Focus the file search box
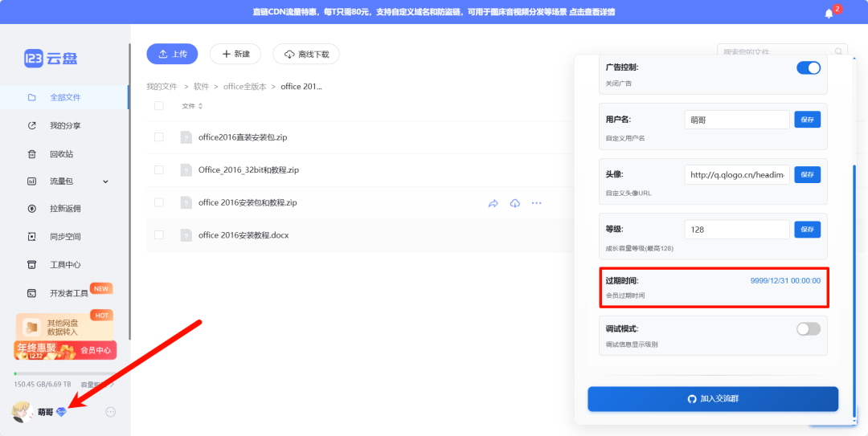The width and height of the screenshot is (868, 436). pyautogui.click(x=782, y=51)
